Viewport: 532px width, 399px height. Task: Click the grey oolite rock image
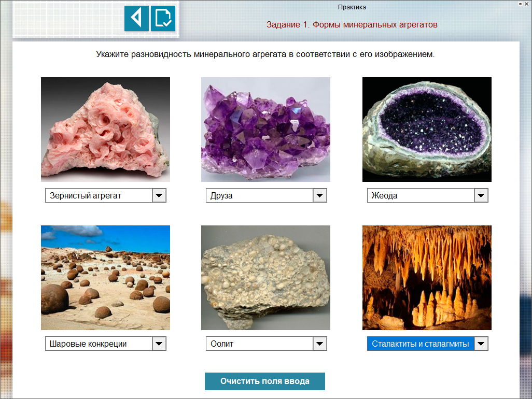pyautogui.click(x=265, y=278)
